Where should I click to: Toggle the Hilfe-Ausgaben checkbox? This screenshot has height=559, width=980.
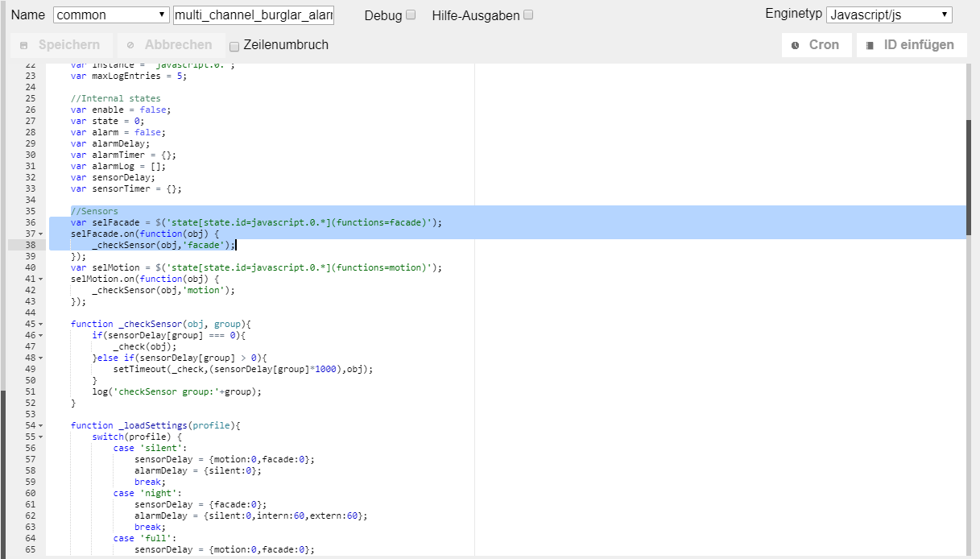(528, 15)
